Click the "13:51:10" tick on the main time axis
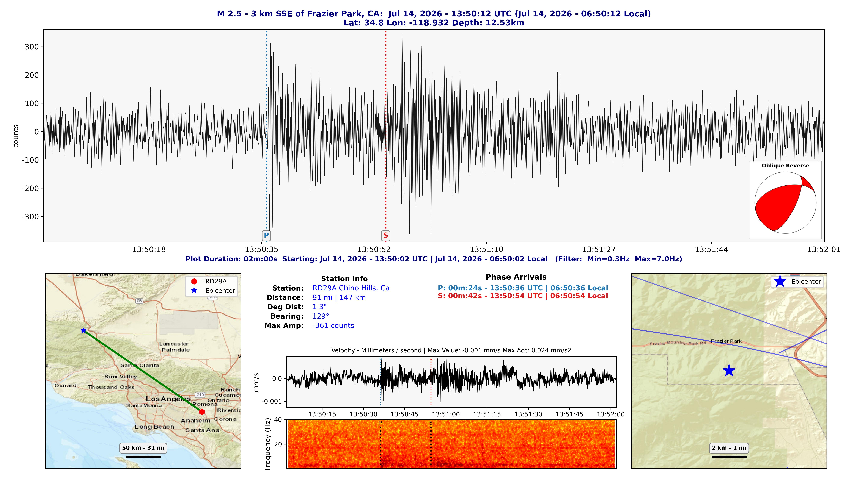 click(487, 250)
